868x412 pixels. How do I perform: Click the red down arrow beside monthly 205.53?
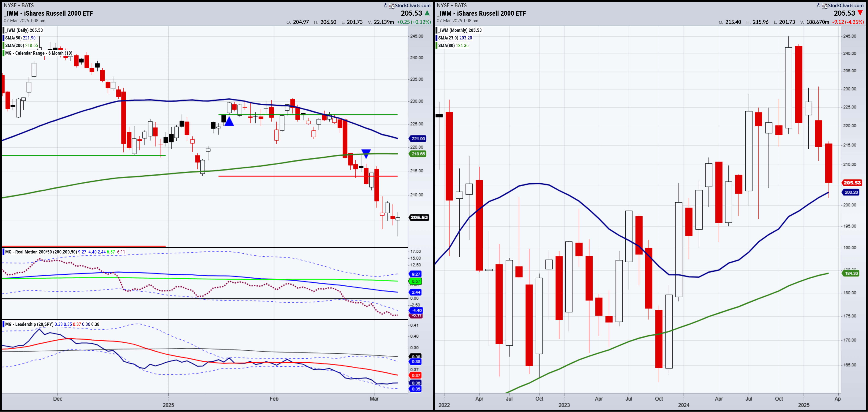click(860, 13)
